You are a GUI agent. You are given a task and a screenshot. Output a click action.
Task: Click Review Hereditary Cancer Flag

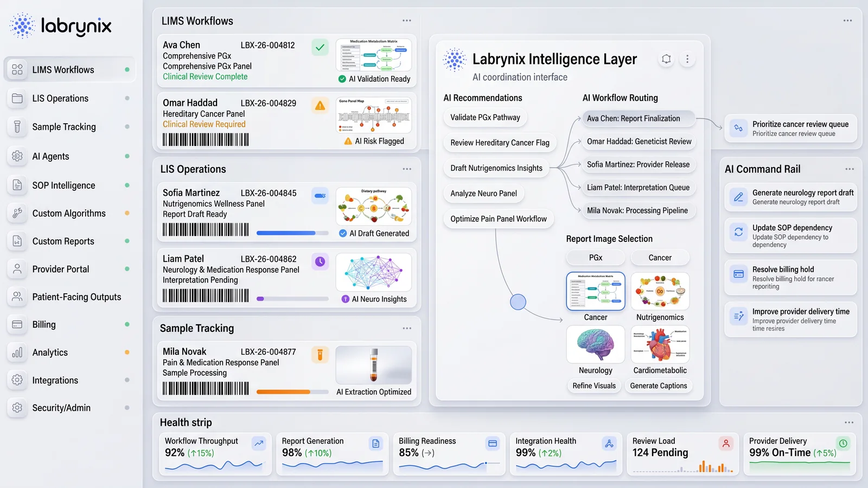pyautogui.click(x=500, y=143)
